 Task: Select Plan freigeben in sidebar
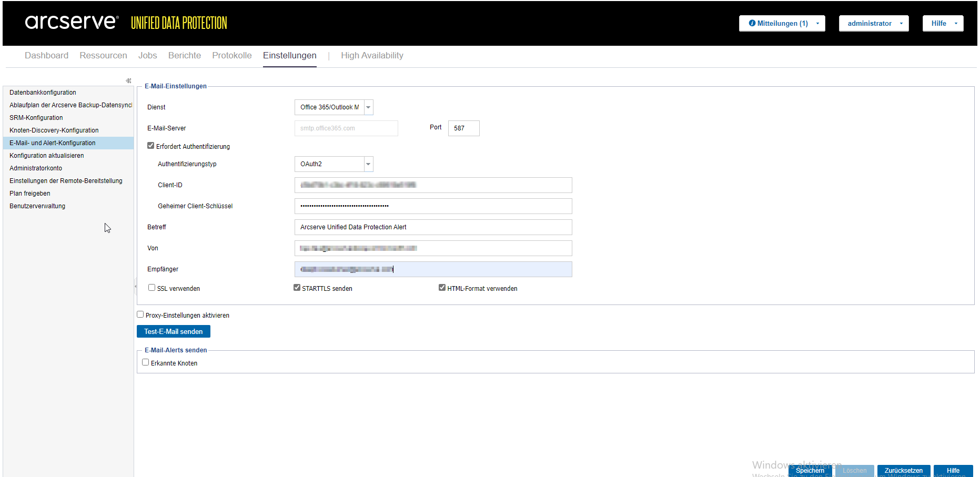tap(68, 194)
